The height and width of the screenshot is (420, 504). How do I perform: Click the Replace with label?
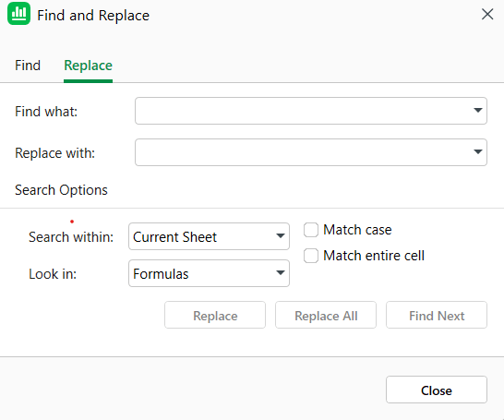pos(55,153)
